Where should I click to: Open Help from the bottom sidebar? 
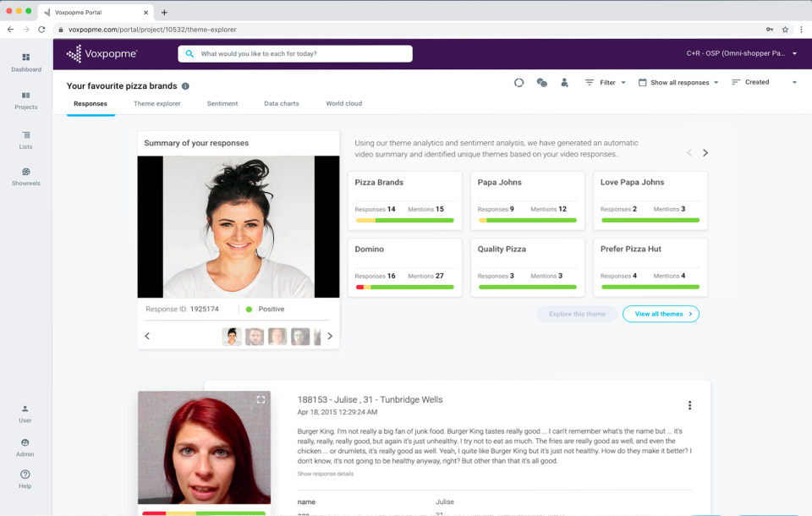[x=25, y=479]
